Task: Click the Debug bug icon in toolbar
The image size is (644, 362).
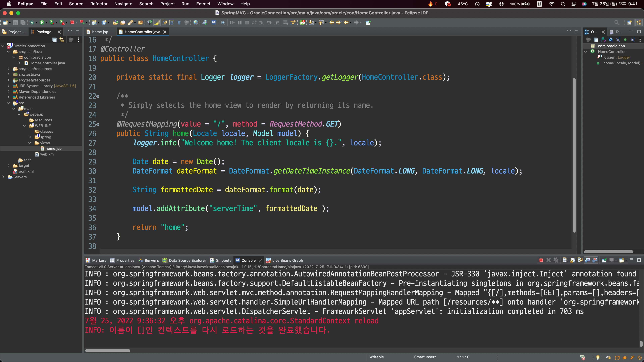Action: click(x=32, y=23)
